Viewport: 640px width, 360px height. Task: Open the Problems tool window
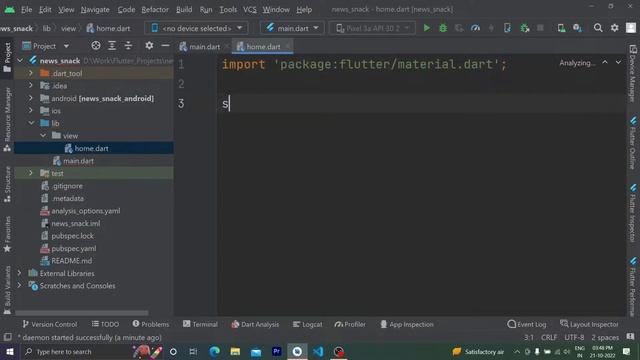tap(151, 324)
